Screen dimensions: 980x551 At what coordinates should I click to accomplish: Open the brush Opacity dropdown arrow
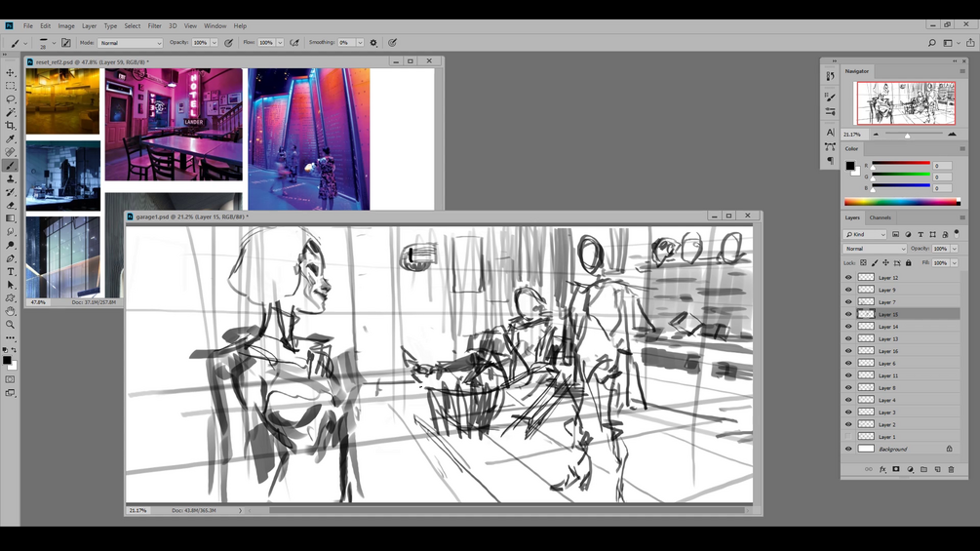[214, 43]
